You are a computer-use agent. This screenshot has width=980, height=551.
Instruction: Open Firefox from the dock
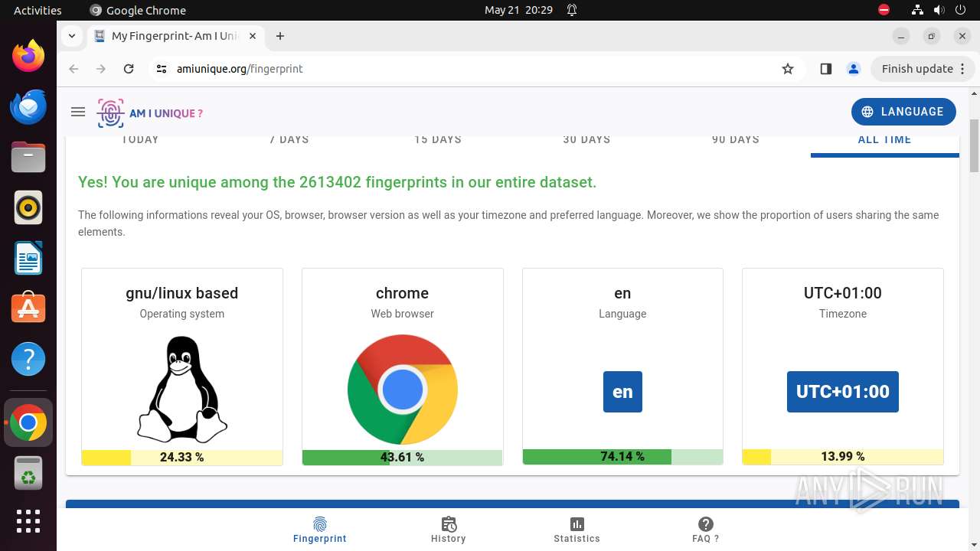(28, 57)
